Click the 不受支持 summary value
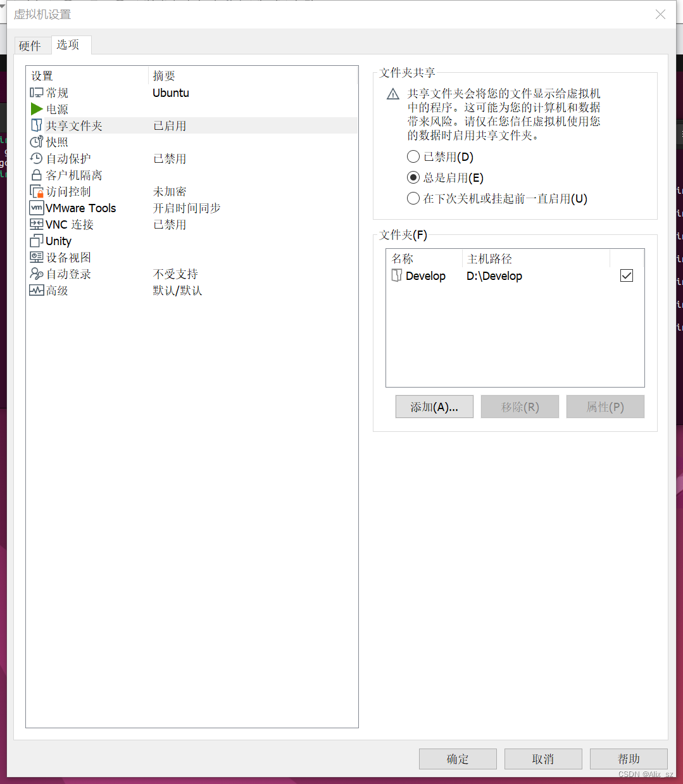Viewport: 683px width, 784px height. (175, 274)
